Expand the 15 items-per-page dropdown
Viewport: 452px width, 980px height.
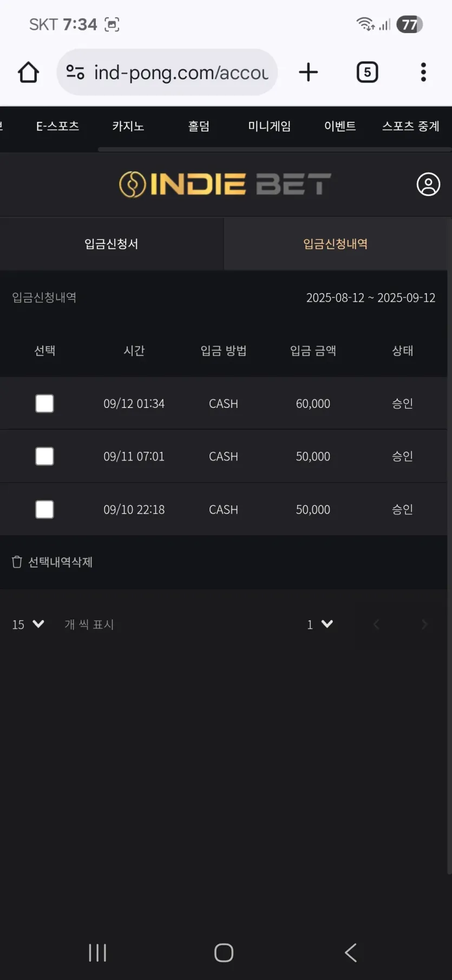tap(28, 625)
